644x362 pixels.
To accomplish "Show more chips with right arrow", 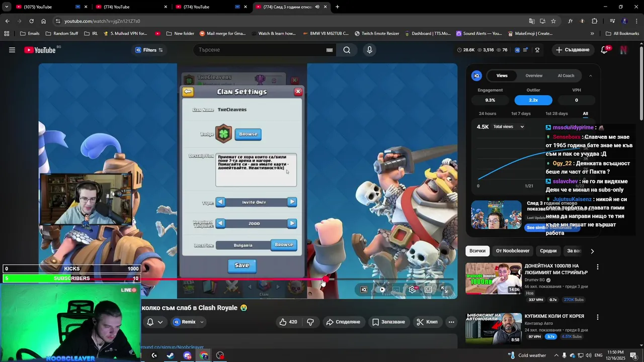I will point(592,251).
